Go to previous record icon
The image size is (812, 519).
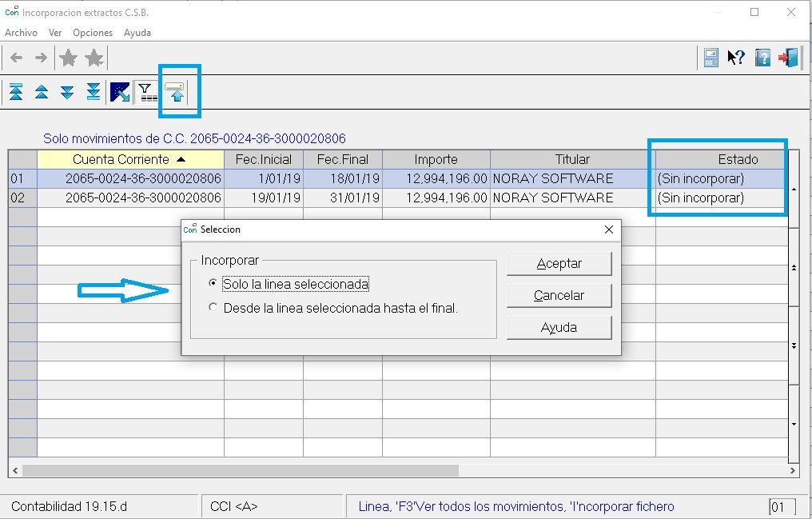click(42, 92)
